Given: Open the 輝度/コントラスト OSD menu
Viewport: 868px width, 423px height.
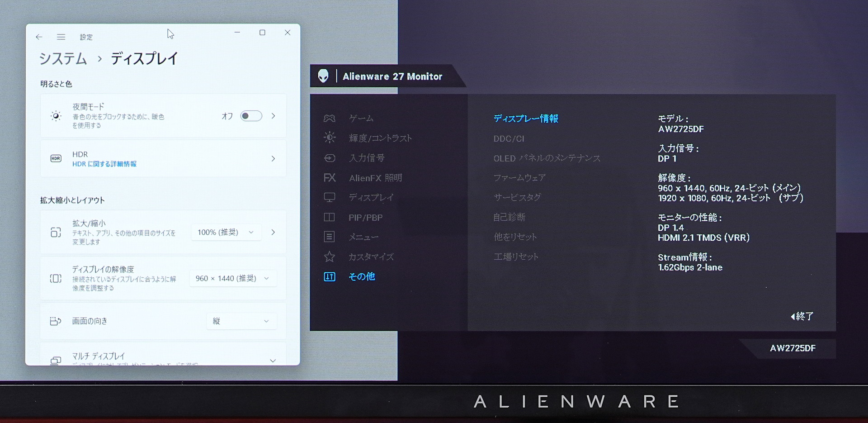Looking at the screenshot, I should tap(380, 138).
